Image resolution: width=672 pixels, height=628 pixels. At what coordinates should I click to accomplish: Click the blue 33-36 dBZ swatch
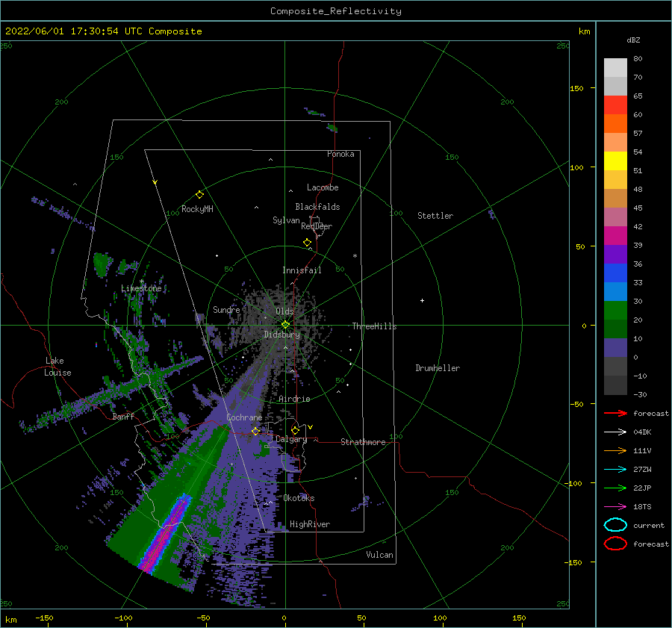pyautogui.click(x=615, y=273)
